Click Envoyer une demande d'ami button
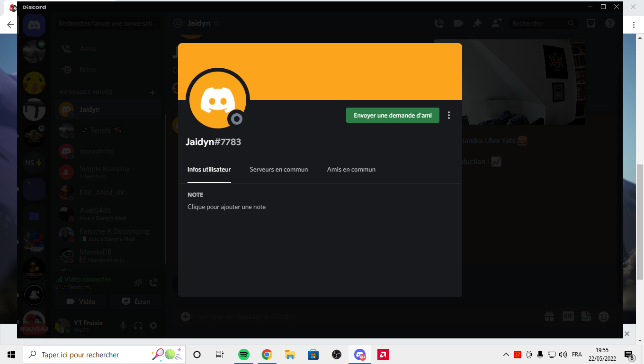Screen dimensions: 644x364 pyautogui.click(x=393, y=115)
